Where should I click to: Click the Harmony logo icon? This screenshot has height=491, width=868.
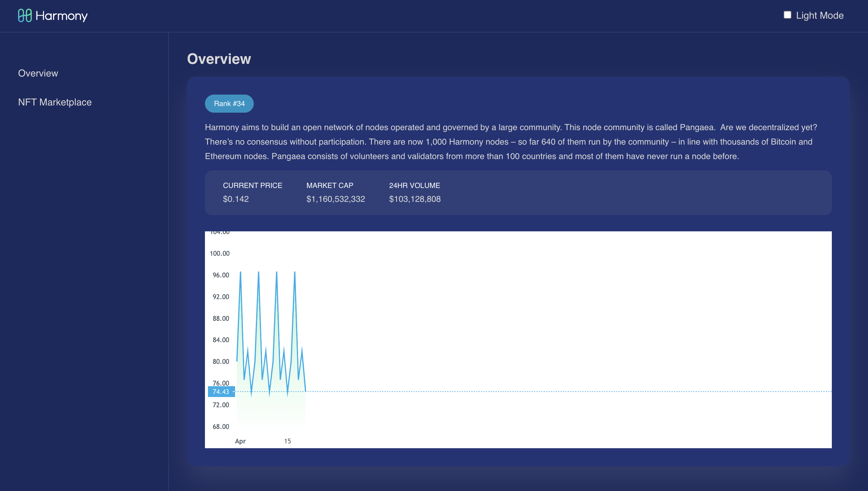pos(25,15)
